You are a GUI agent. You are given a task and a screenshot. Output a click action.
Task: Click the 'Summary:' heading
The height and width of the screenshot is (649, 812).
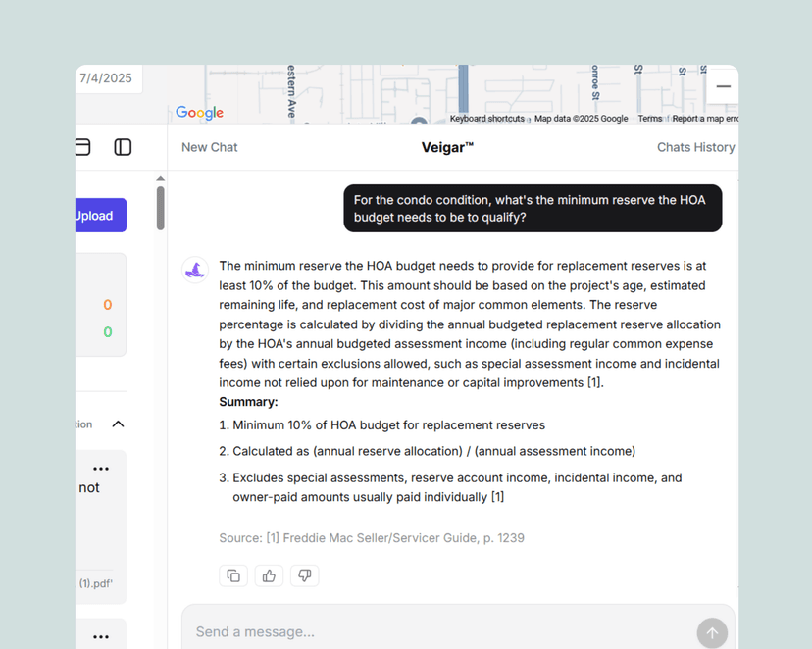click(248, 402)
